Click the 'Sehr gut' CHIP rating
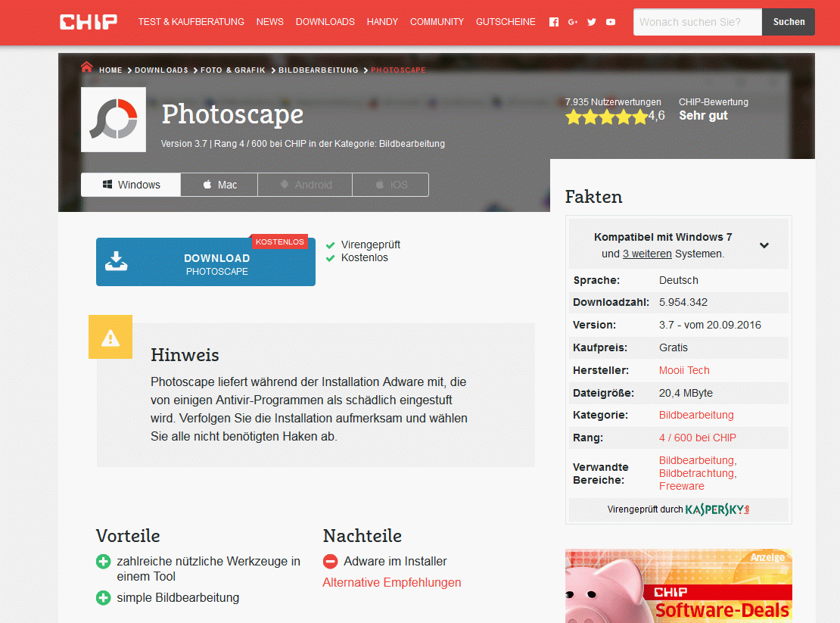This screenshot has height=623, width=840. point(703,116)
